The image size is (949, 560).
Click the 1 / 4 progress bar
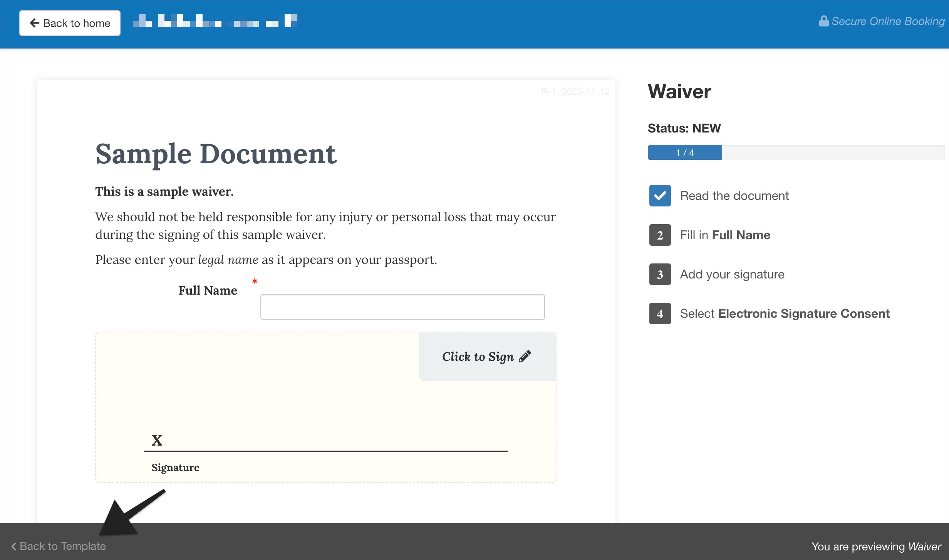click(x=796, y=153)
